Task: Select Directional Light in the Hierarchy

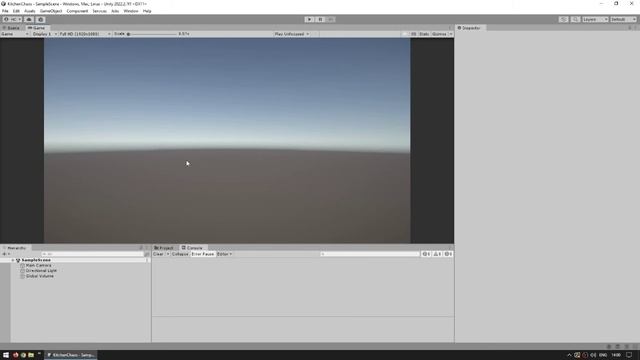Action: click(41, 271)
